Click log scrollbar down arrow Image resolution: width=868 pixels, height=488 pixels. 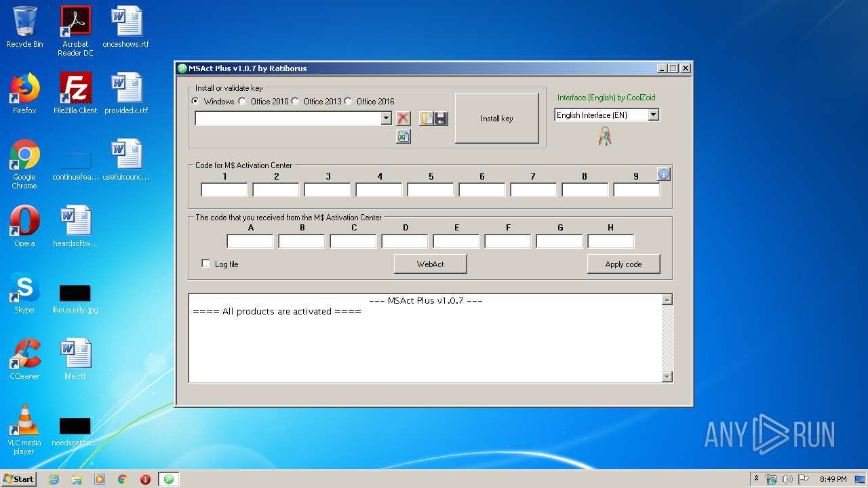[667, 377]
